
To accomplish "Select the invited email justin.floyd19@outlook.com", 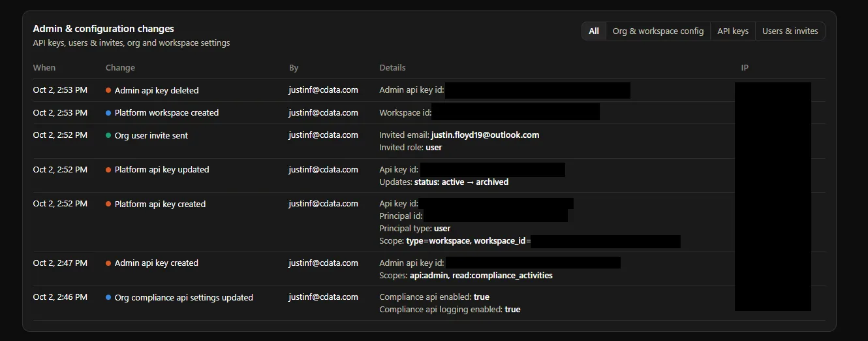I will click(x=485, y=135).
